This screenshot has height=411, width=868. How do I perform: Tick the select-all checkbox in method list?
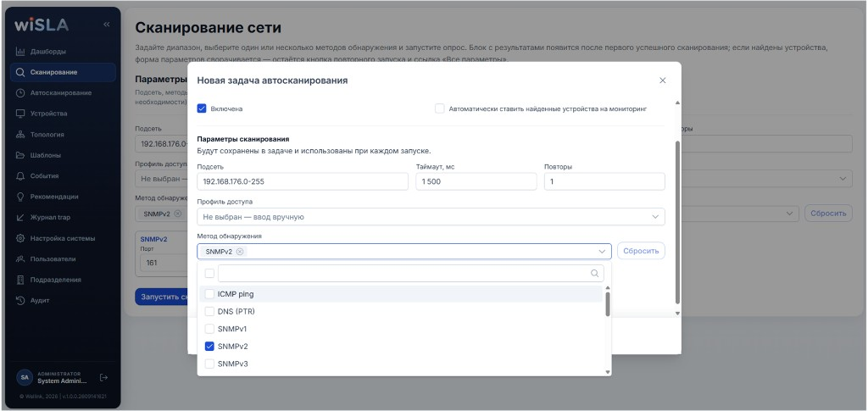[209, 273]
